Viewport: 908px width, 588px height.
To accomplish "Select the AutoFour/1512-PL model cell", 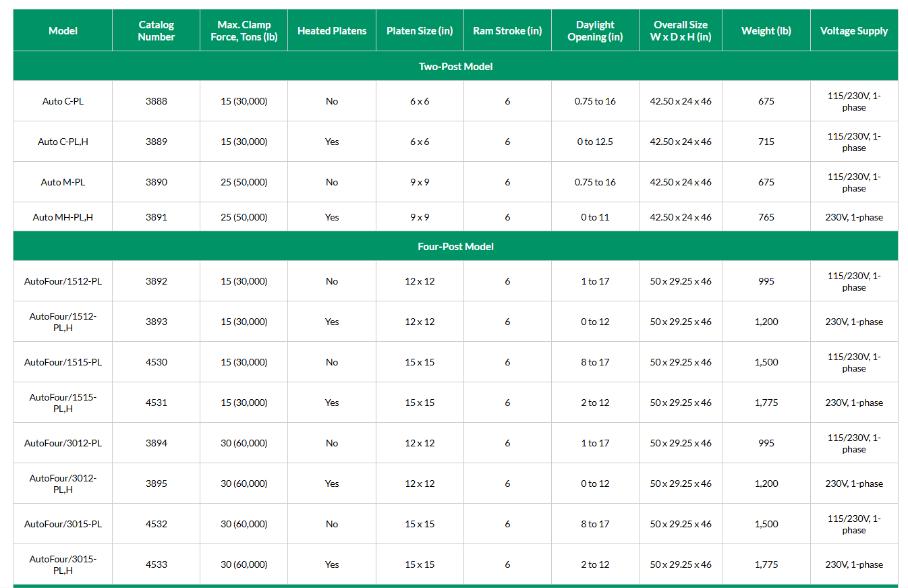I will tap(63, 281).
